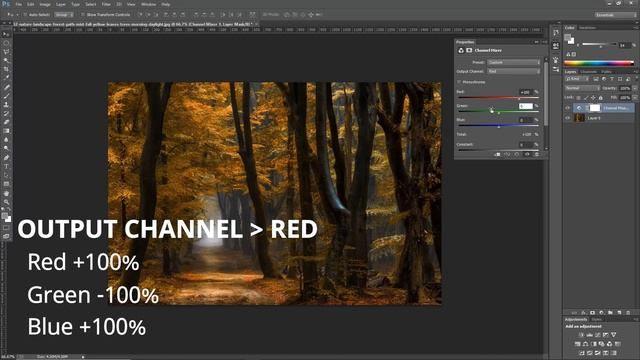This screenshot has height=360, width=640.
Task: Toggle lock all in Layers panel
Action: coord(600,98)
